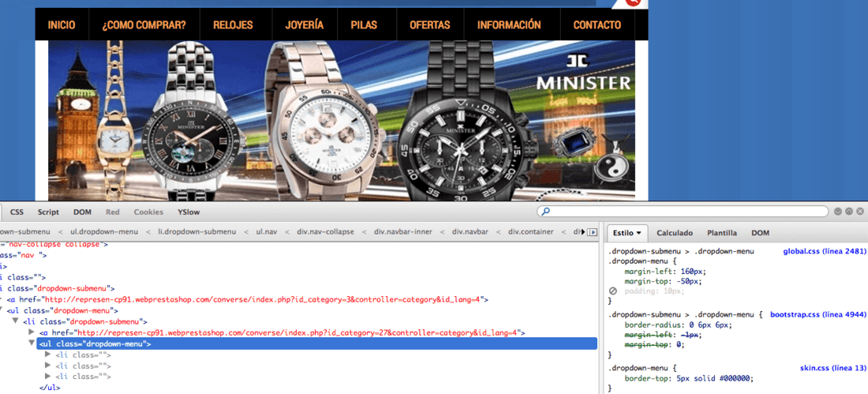Re-enable the disabled padding property icon
Image resolution: width=868 pixels, height=394 pixels.
pos(613,291)
